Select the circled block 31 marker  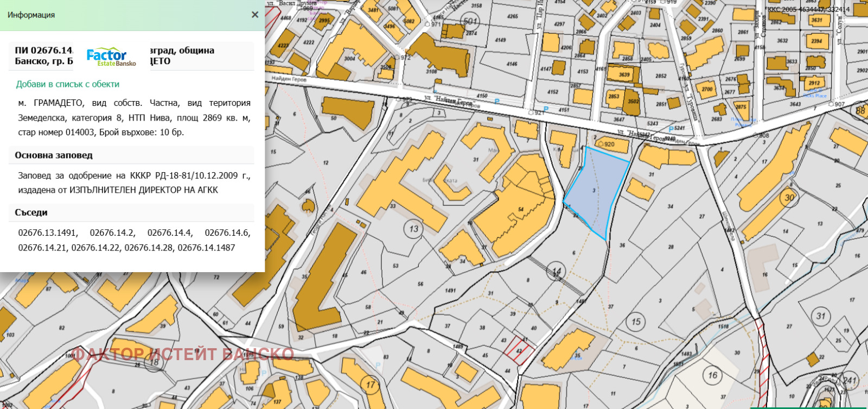pos(821,316)
